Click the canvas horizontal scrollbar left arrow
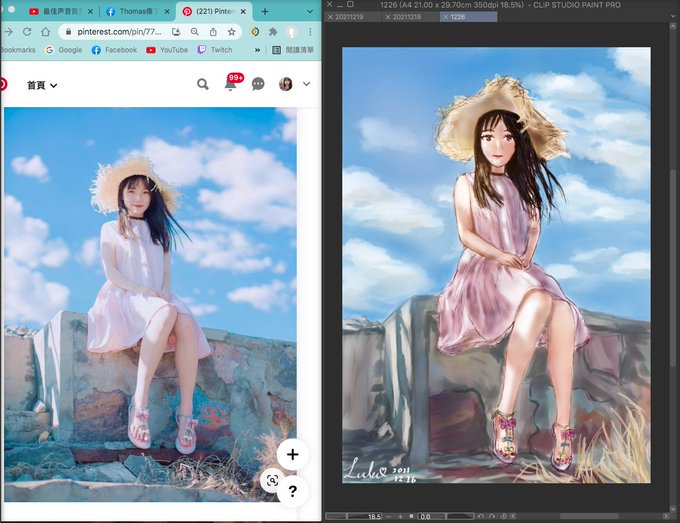 pos(513,516)
